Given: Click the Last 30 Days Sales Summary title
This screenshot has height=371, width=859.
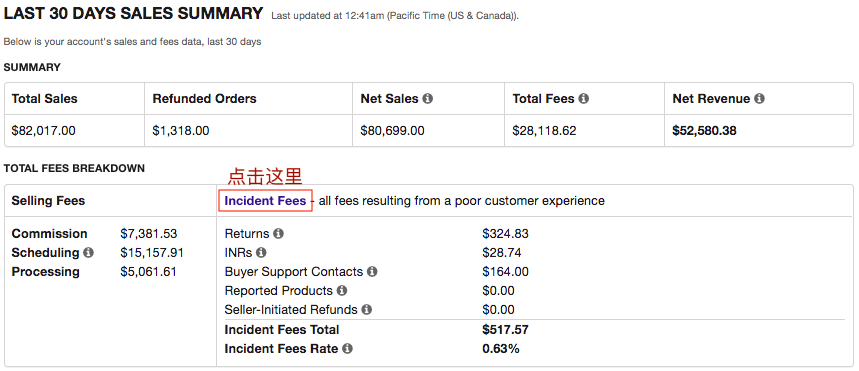Looking at the screenshot, I should [133, 14].
